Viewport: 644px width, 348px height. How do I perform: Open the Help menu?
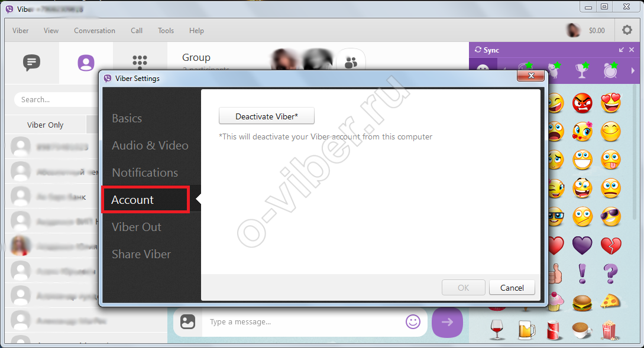[x=196, y=30]
